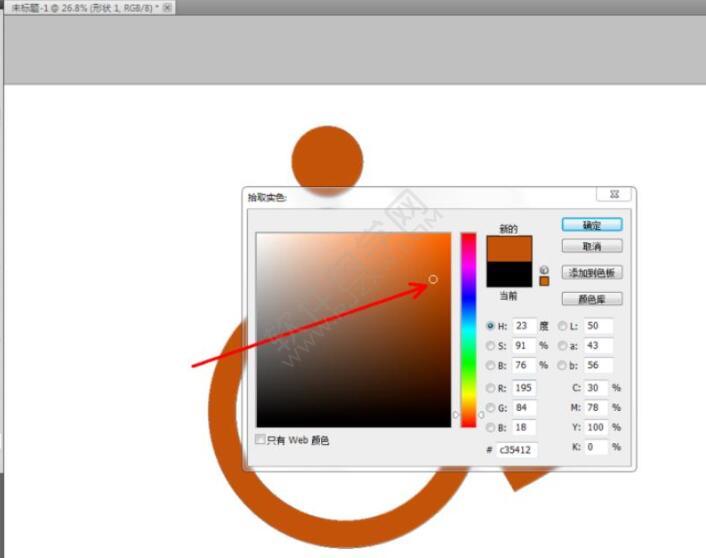Click the Lab a field showing 43
The width and height of the screenshot is (706, 558).
point(598,345)
